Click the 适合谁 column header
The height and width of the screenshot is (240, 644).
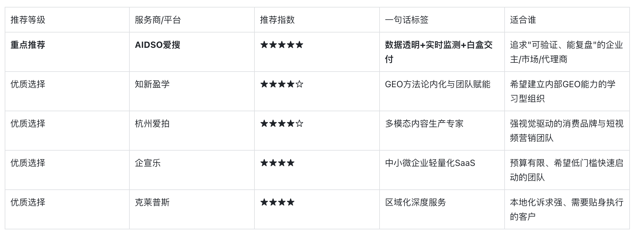(x=523, y=20)
